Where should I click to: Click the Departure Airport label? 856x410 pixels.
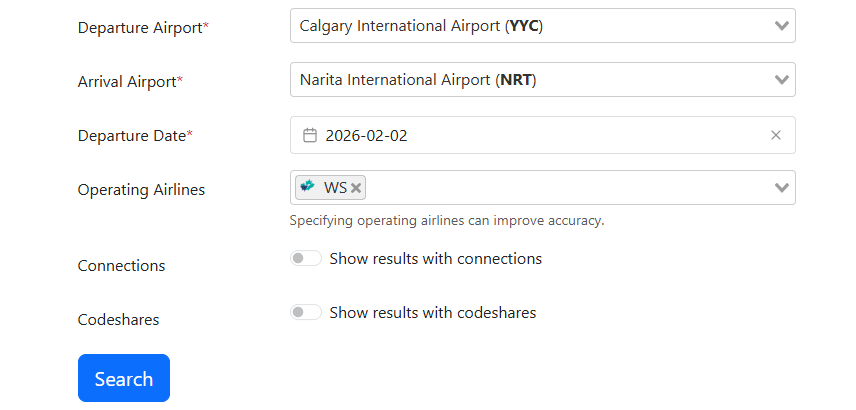point(143,27)
